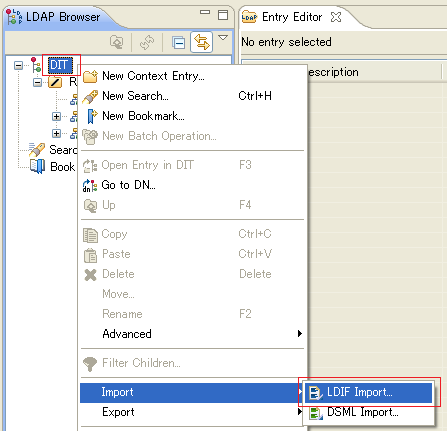Click the New Bookmark icon entry

point(91,116)
